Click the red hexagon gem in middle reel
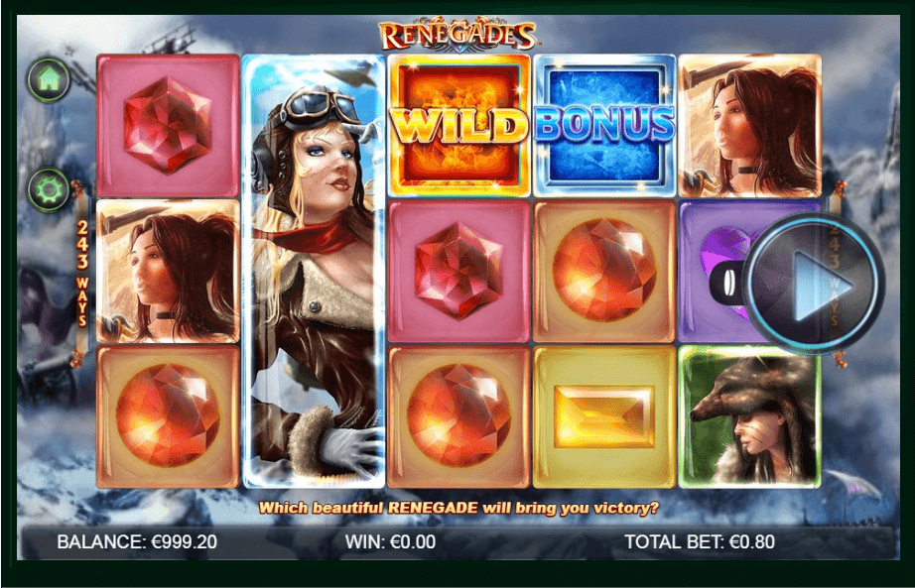The image size is (915, 588). (458, 272)
